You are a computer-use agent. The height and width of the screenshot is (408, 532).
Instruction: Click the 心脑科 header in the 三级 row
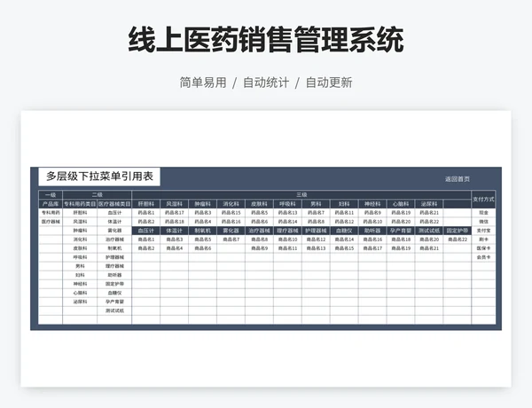401,204
